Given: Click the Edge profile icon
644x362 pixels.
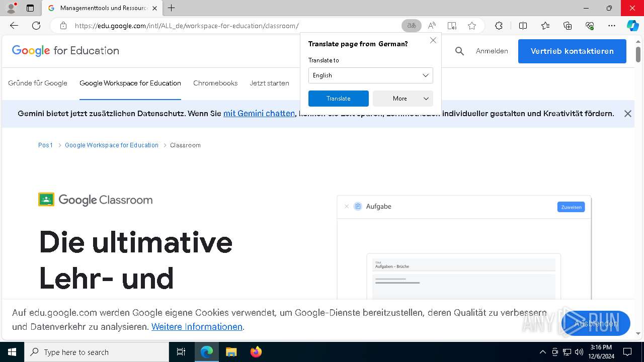Looking at the screenshot, I should coord(11,8).
